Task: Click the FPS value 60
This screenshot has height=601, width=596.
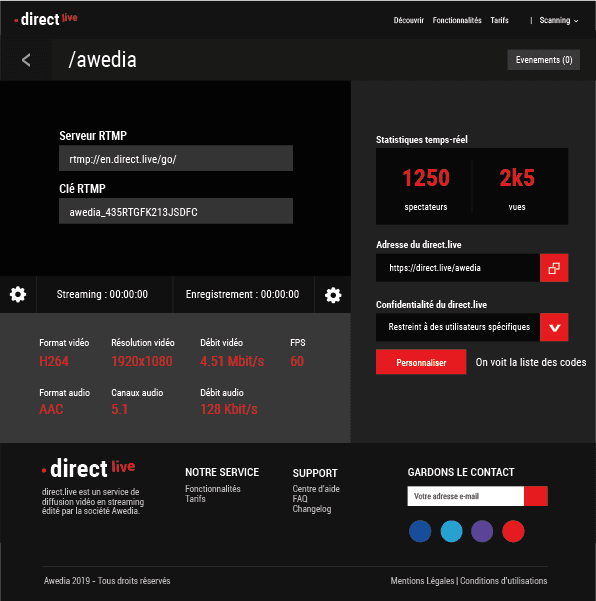Action: coord(297,361)
